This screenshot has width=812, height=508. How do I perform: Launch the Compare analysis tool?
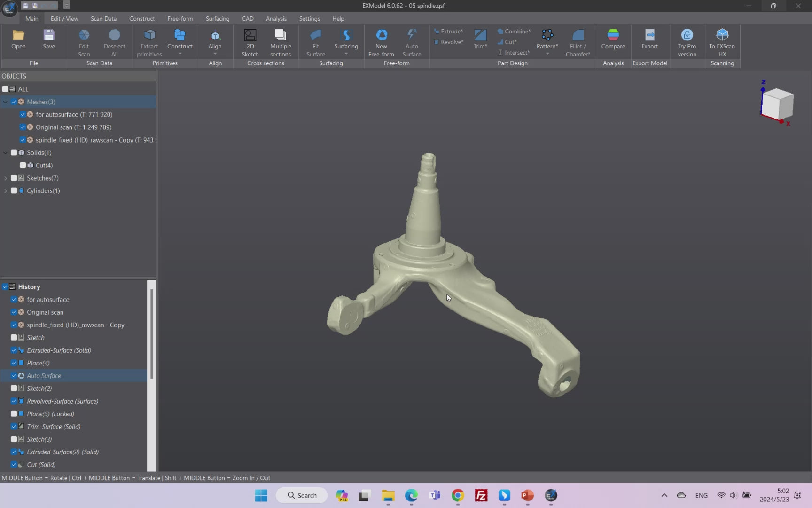pyautogui.click(x=613, y=40)
